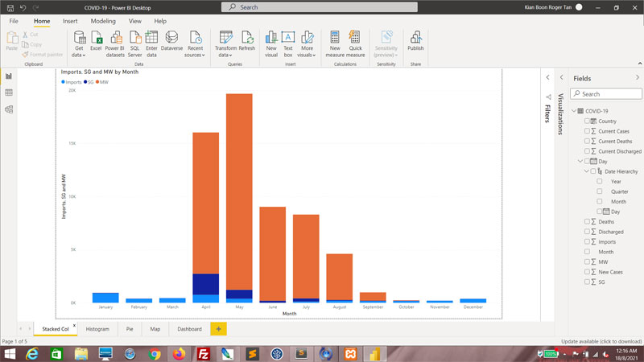Open Recent sources list
Viewport: 644px width, 362px height.
pos(195,44)
